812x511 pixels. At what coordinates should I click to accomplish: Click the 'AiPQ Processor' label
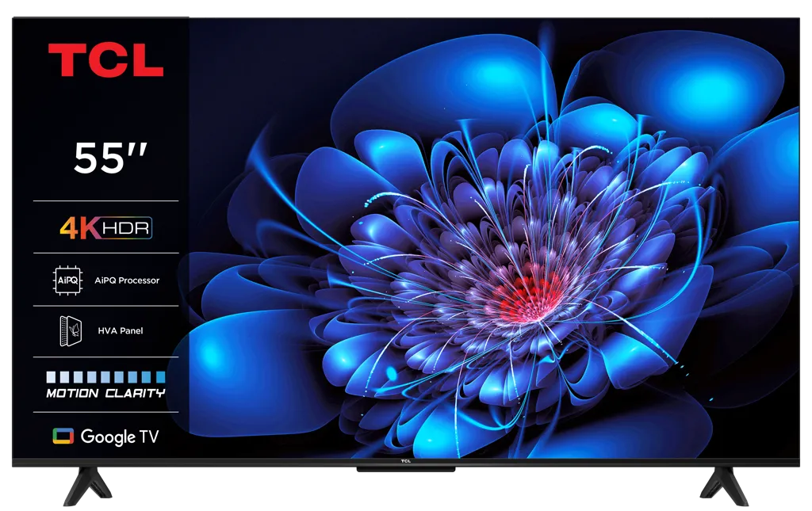(127, 280)
